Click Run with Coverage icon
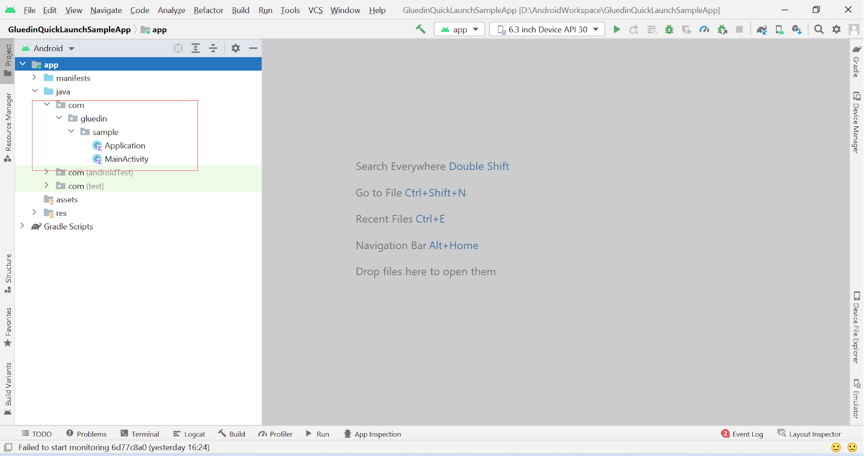868x456 pixels. (687, 29)
